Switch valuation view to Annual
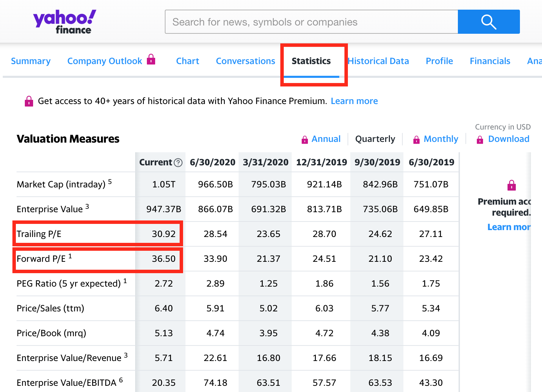 click(x=326, y=139)
